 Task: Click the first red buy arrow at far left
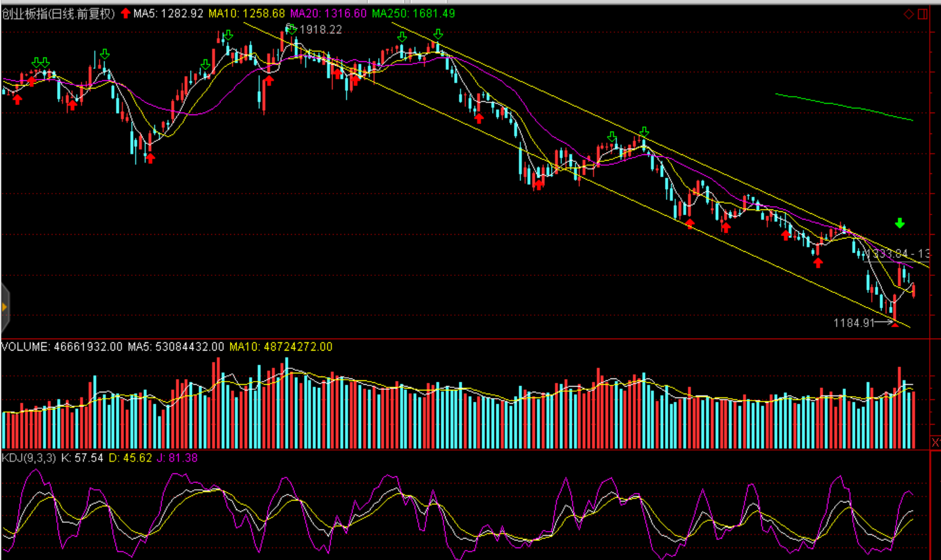[x=17, y=99]
